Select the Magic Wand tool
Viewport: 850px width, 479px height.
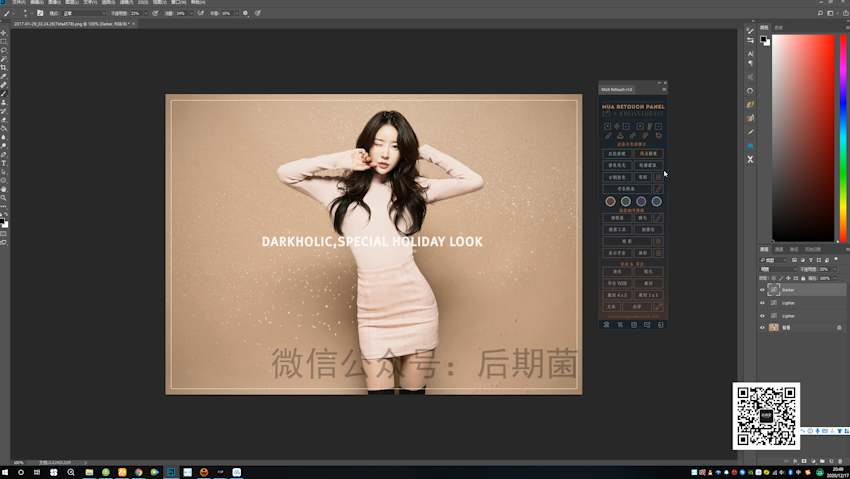[4, 59]
